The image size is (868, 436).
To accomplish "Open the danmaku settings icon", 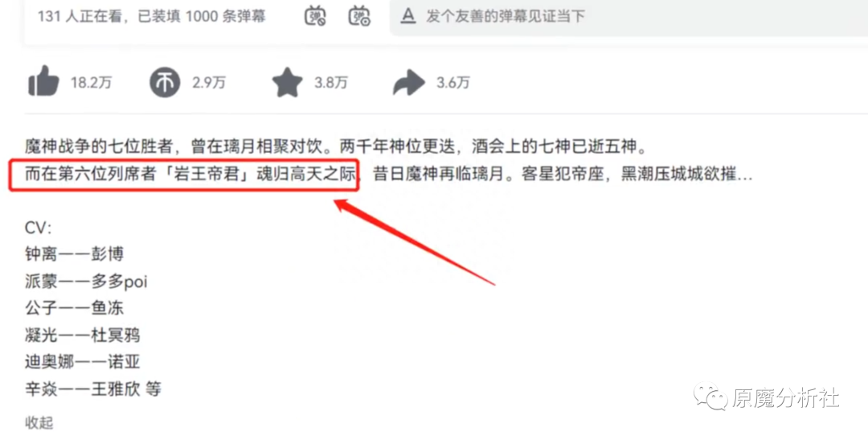I will tap(359, 15).
